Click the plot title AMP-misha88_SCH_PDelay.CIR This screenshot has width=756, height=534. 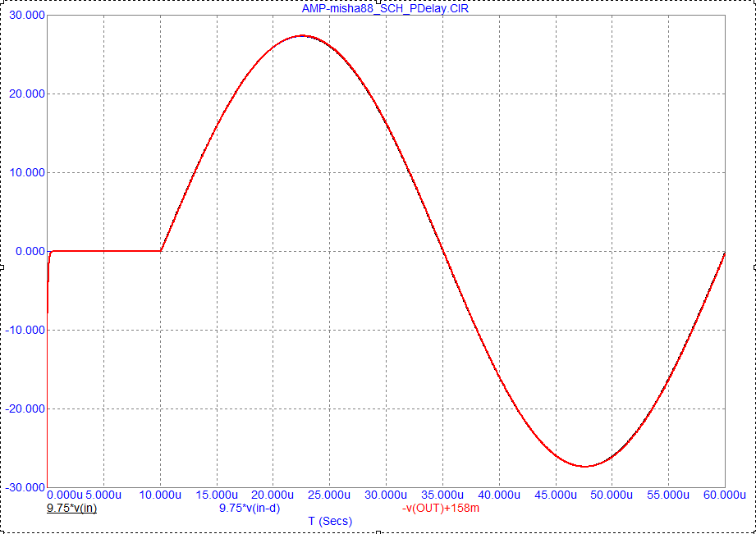385,9
